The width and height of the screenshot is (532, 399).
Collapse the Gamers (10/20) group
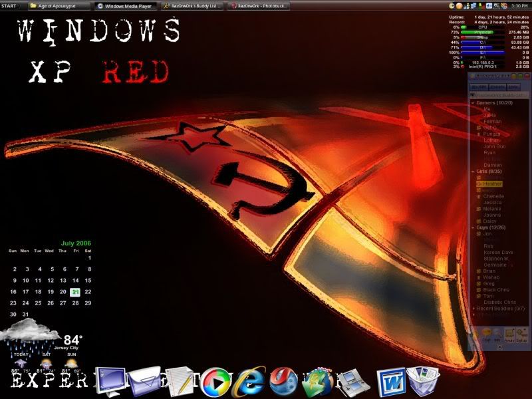click(x=473, y=103)
